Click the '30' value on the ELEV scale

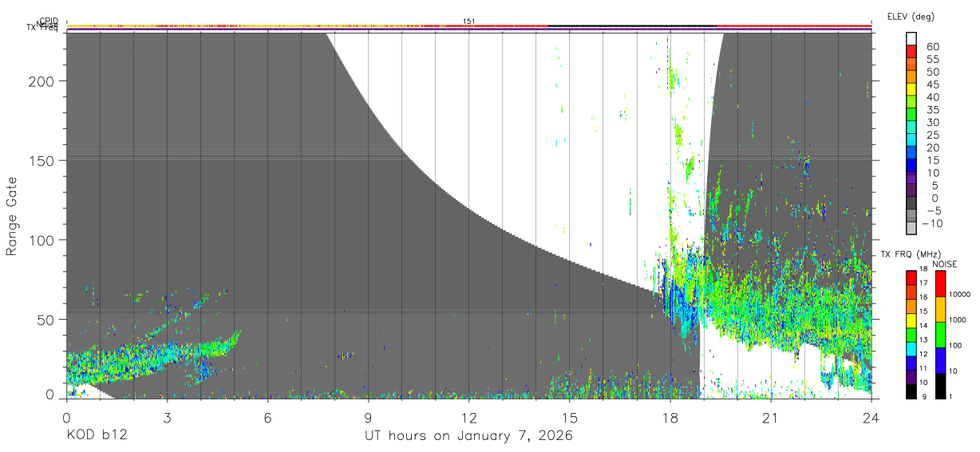[x=932, y=123]
